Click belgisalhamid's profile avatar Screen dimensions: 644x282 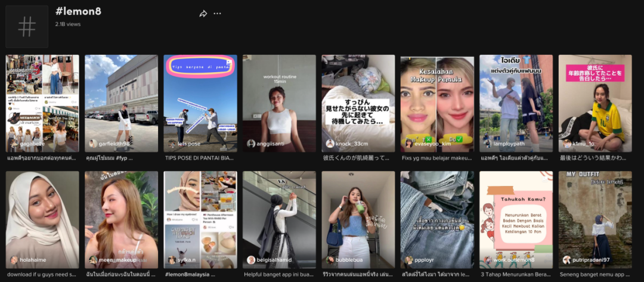point(251,260)
